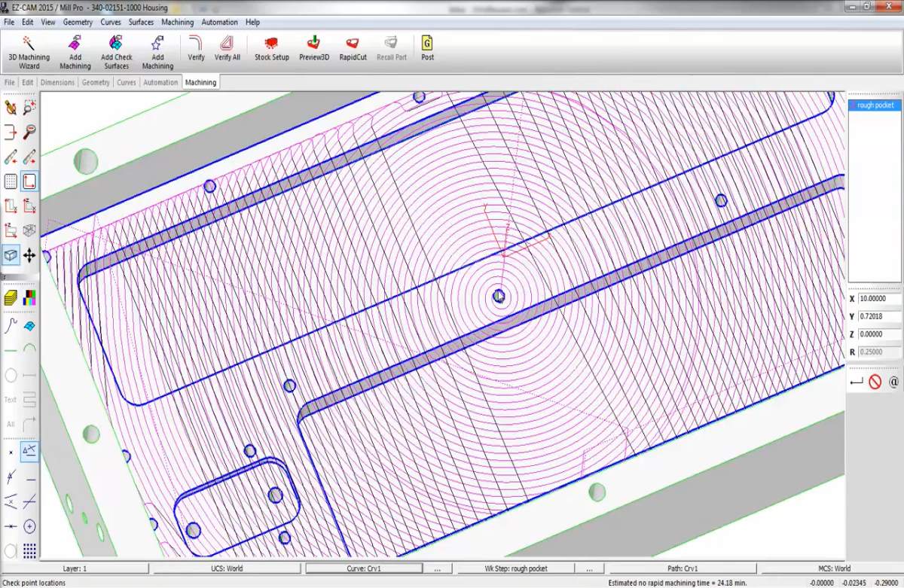The height and width of the screenshot is (588, 904).
Task: Open the Geometry menu
Action: point(78,23)
